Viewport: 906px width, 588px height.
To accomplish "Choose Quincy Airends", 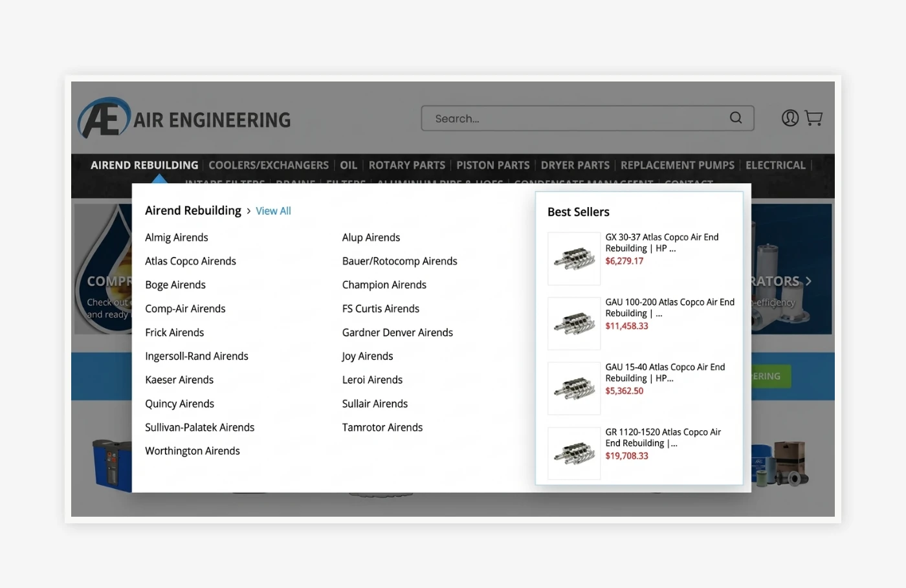I will tap(179, 404).
